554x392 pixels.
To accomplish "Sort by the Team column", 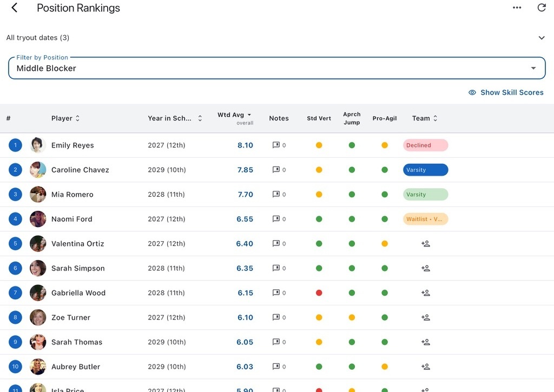I will [425, 118].
